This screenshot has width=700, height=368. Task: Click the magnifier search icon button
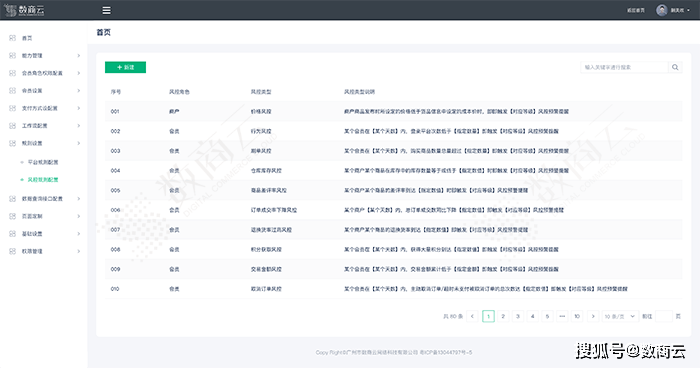coord(675,67)
